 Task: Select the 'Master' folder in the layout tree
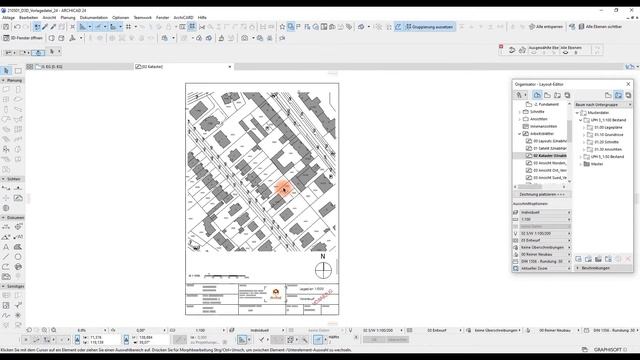(593, 164)
